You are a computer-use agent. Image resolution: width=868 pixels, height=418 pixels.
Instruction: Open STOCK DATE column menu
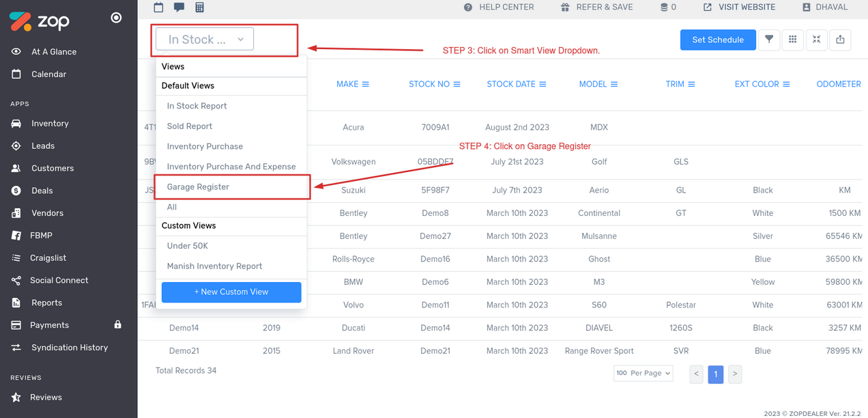click(x=543, y=85)
